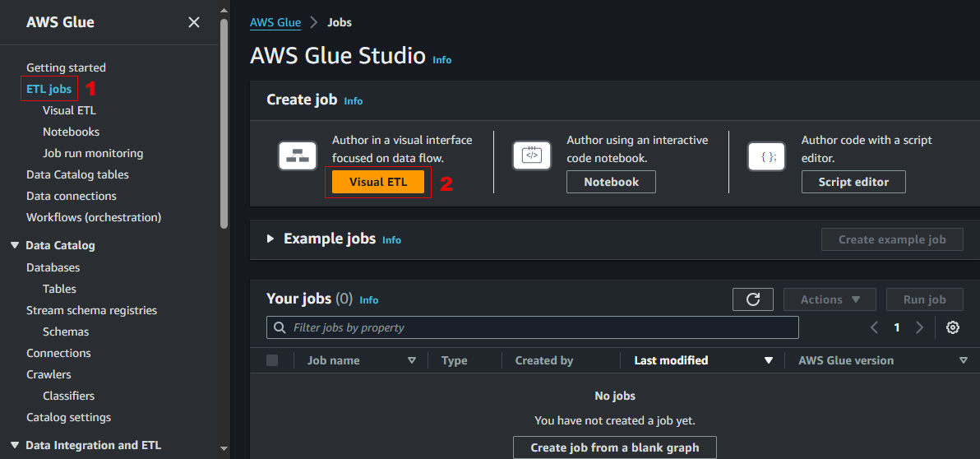The image size is (980, 459).
Task: Open Crawlers sidebar item
Action: click(49, 374)
